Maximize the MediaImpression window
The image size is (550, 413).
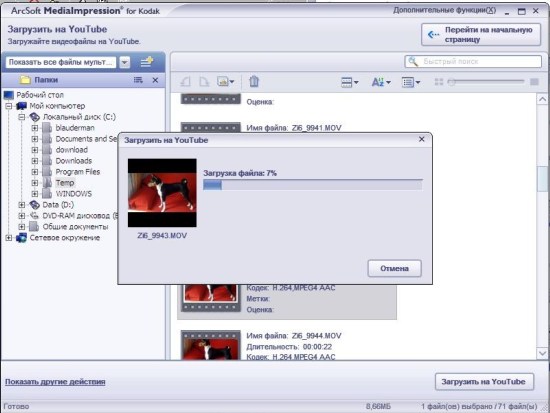point(522,11)
